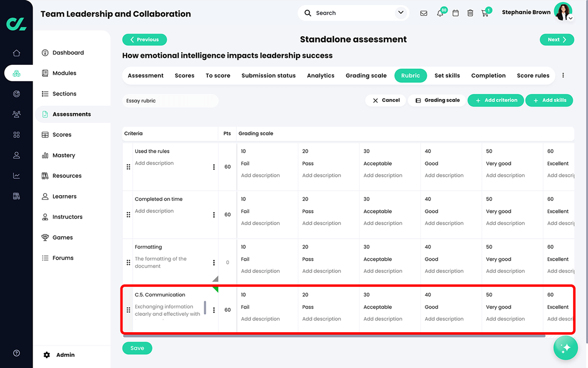
Task: Open options menu for C.5. Communication criterion
Action: 214,310
